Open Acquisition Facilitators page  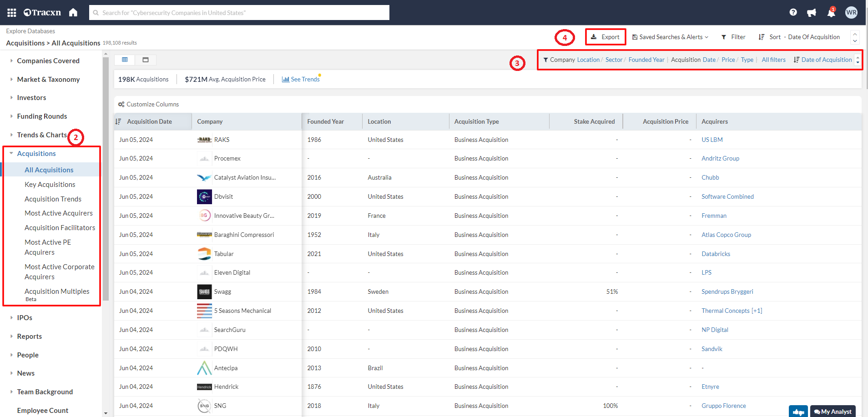click(60, 228)
